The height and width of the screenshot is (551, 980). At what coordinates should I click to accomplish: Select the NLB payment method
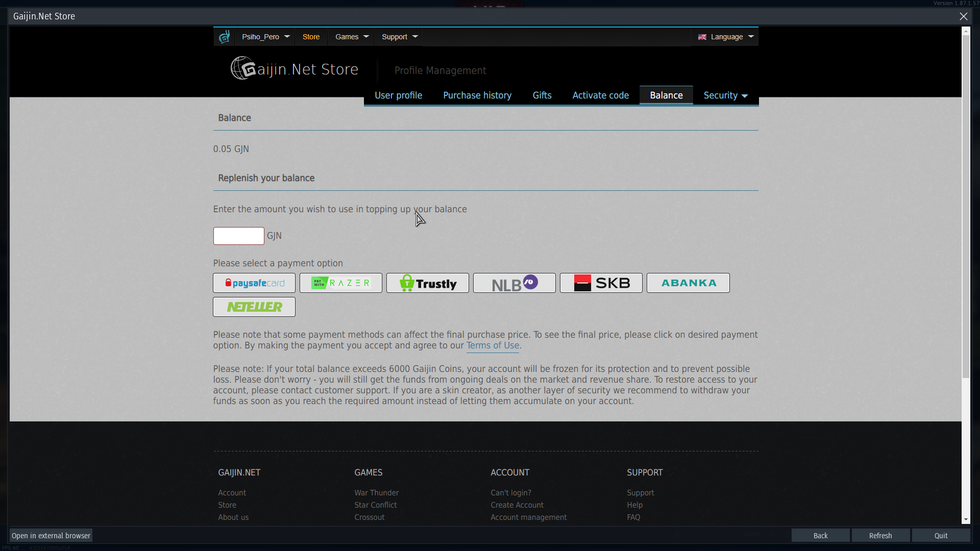(x=514, y=283)
